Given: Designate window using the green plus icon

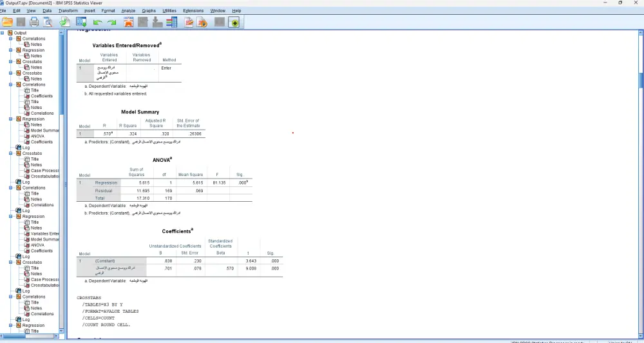Looking at the screenshot, I should point(234,23).
